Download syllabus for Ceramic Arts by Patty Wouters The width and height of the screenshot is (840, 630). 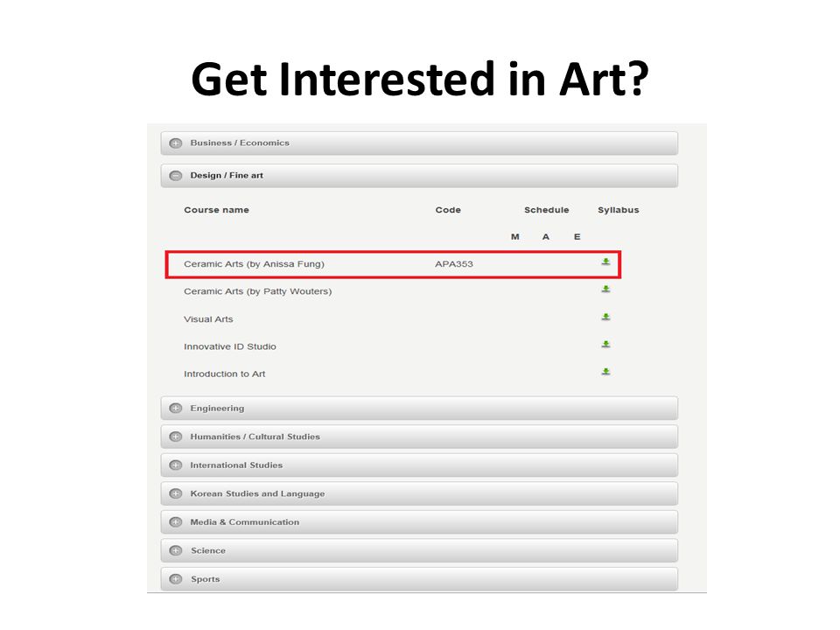pos(605,290)
